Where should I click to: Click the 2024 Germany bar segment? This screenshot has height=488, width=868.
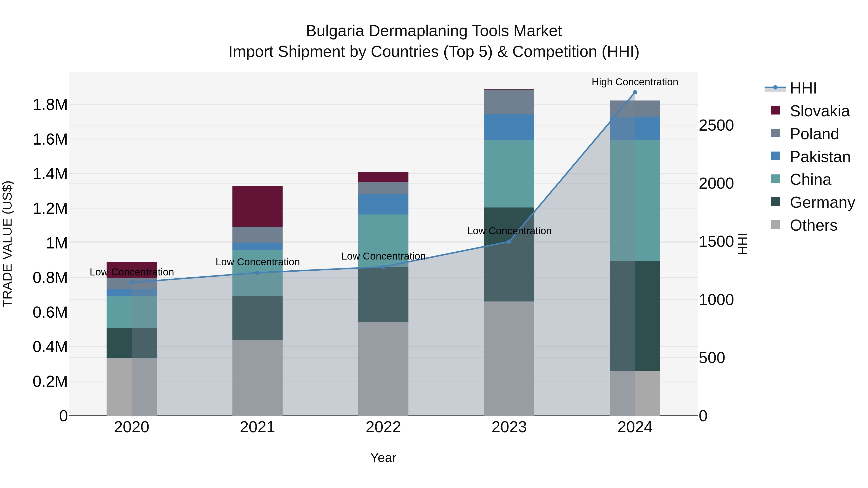pos(635,315)
